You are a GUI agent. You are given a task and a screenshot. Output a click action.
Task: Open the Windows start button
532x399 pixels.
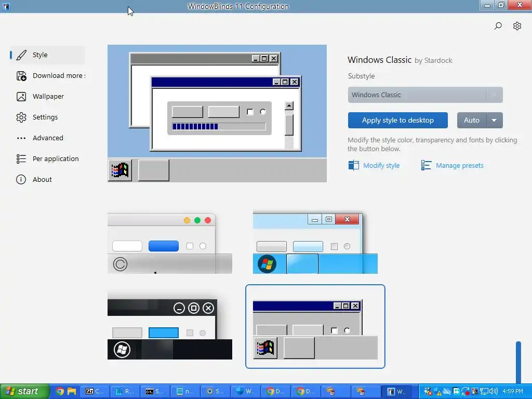click(24, 391)
